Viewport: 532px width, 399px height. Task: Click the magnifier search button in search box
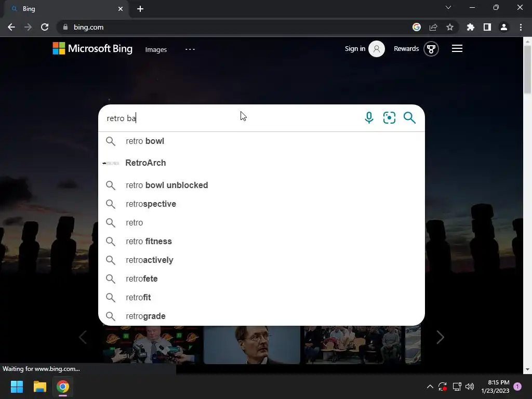pos(409,118)
